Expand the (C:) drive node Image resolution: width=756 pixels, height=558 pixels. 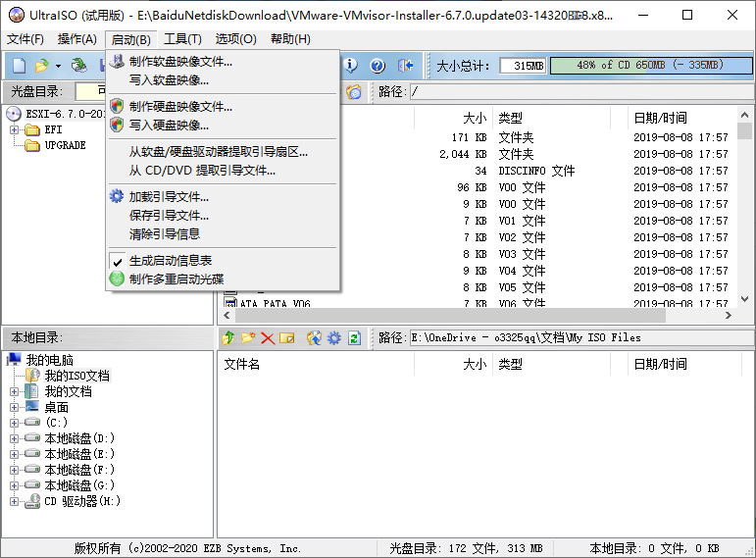point(14,423)
